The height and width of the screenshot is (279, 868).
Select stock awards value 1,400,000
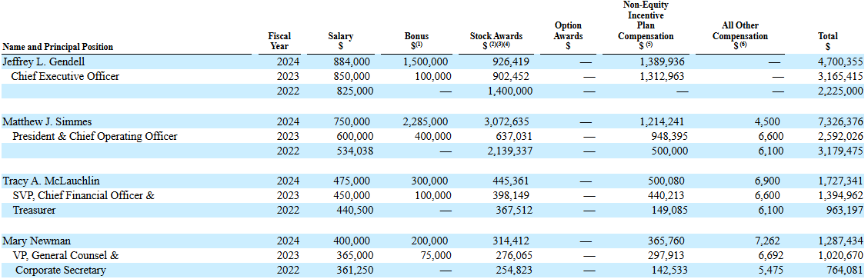510,91
